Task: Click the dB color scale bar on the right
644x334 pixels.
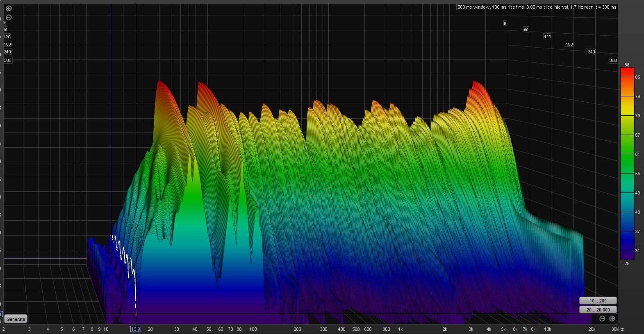Action: click(627, 164)
